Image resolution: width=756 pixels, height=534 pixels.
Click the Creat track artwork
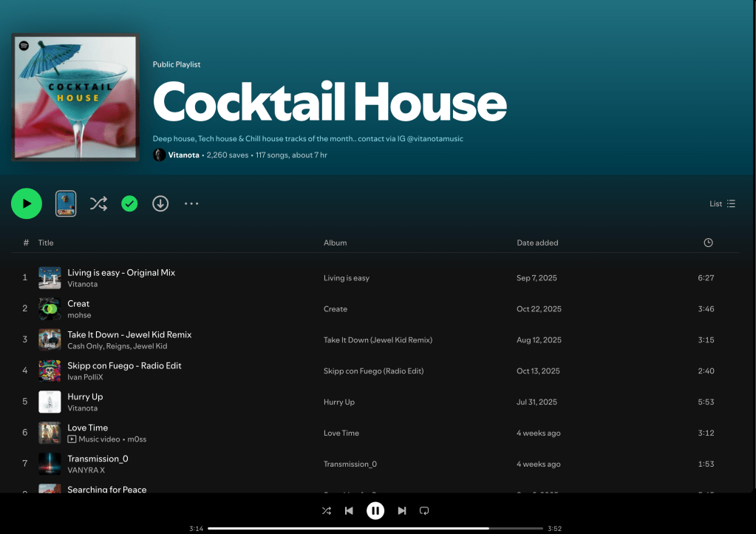point(50,308)
